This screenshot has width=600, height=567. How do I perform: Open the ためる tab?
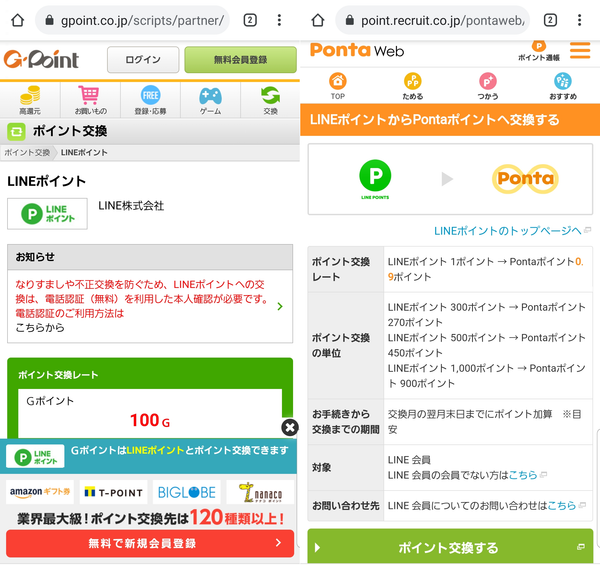(x=412, y=86)
